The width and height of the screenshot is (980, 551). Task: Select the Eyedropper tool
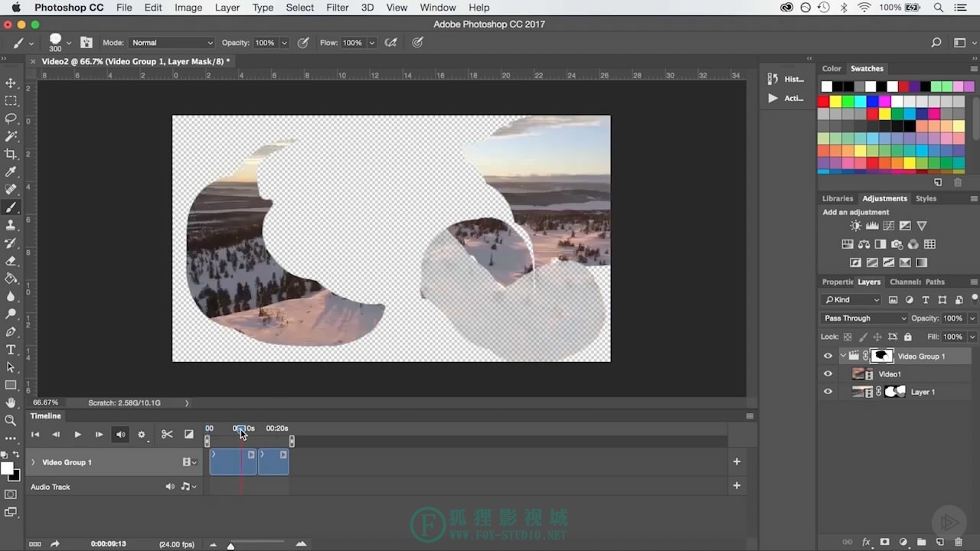(11, 172)
